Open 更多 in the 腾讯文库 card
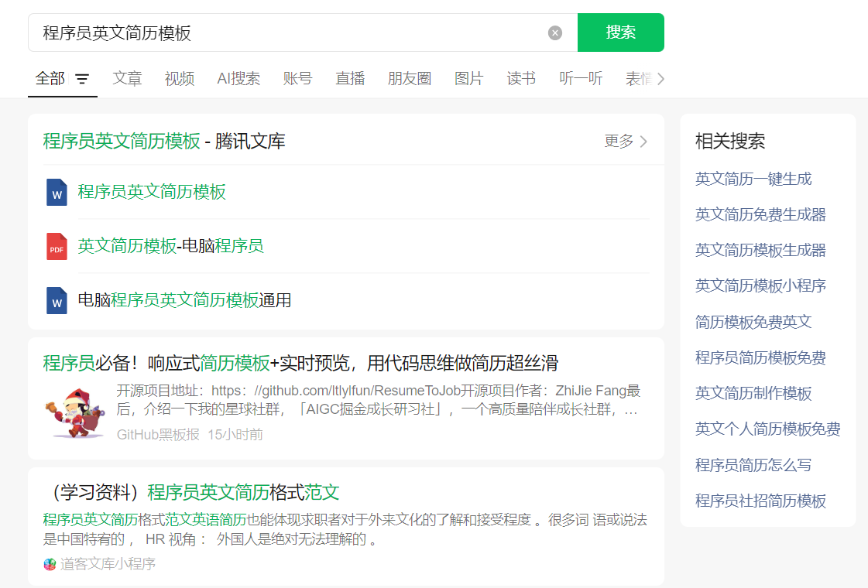868x588 pixels. (x=626, y=141)
